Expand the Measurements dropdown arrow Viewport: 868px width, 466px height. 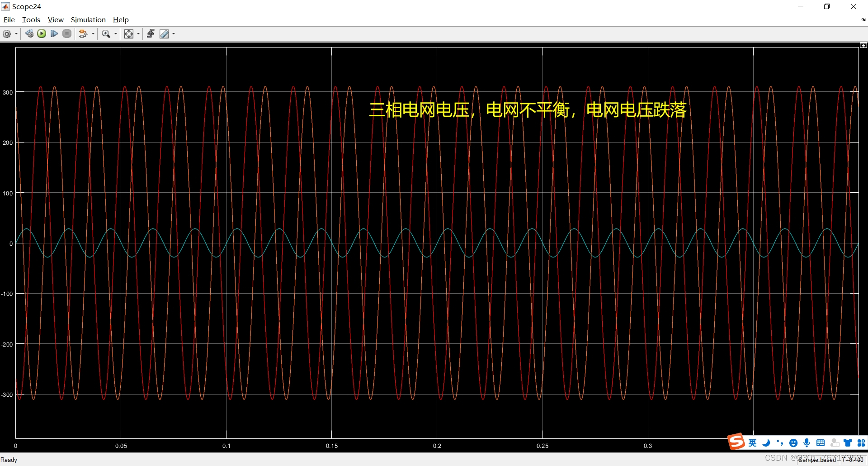pos(174,34)
